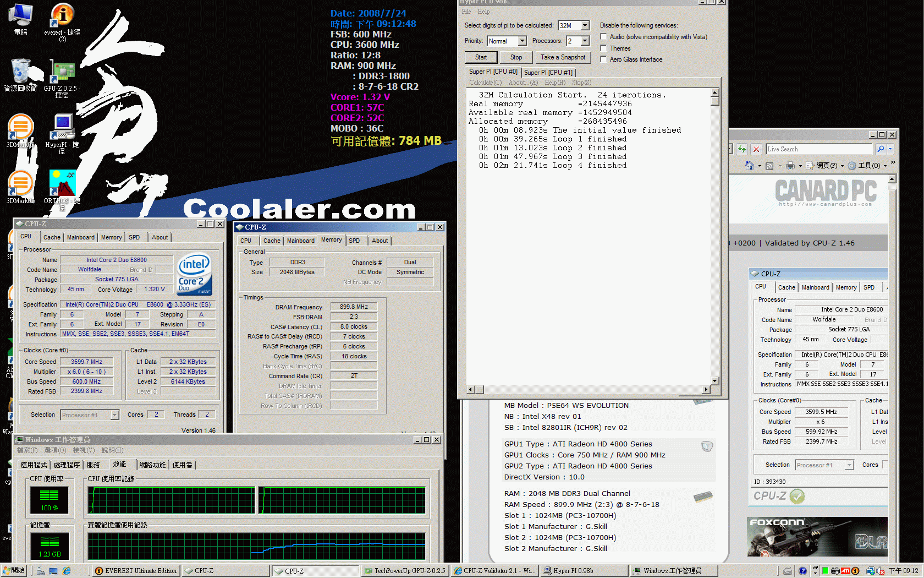Open Task Manager Processes (處理程序) tab

(67, 465)
